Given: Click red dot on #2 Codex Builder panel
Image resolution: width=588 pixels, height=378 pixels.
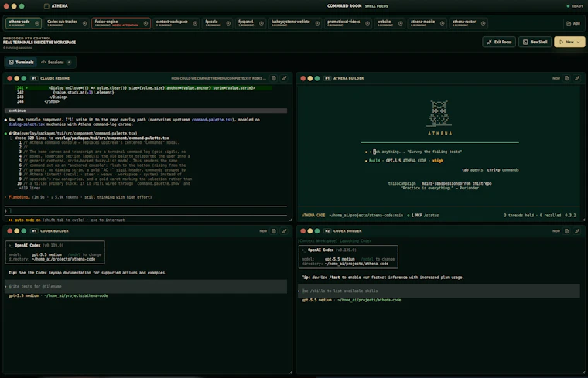Looking at the screenshot, I should (303, 231).
